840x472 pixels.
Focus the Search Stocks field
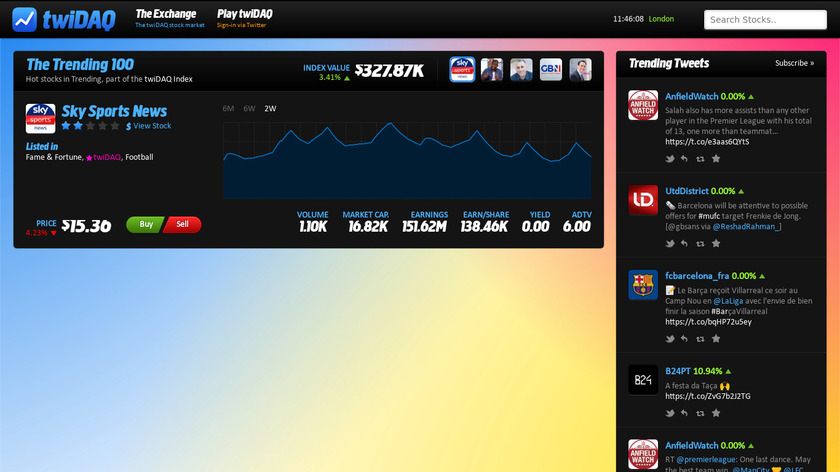pyautogui.click(x=765, y=20)
